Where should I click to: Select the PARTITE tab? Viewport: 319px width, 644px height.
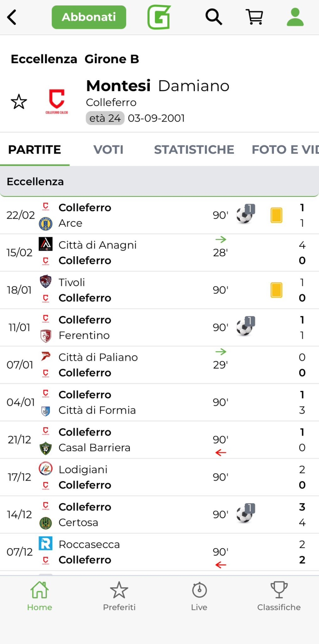(x=35, y=150)
